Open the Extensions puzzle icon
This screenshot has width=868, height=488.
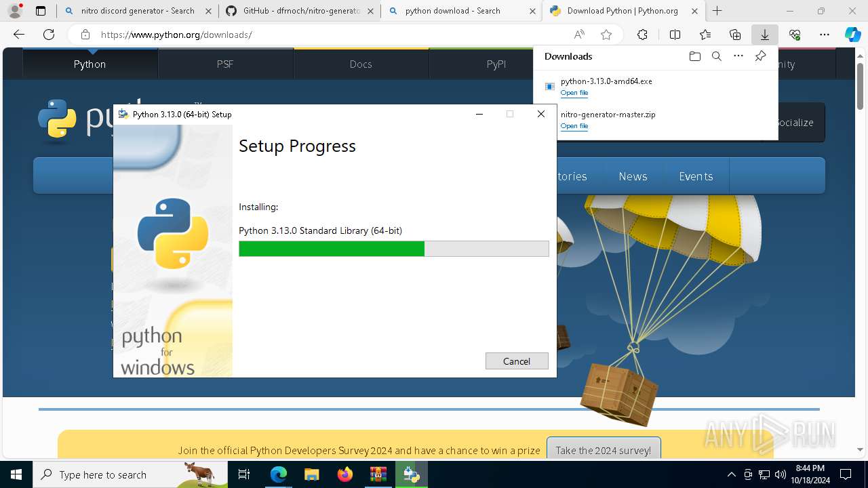click(642, 35)
